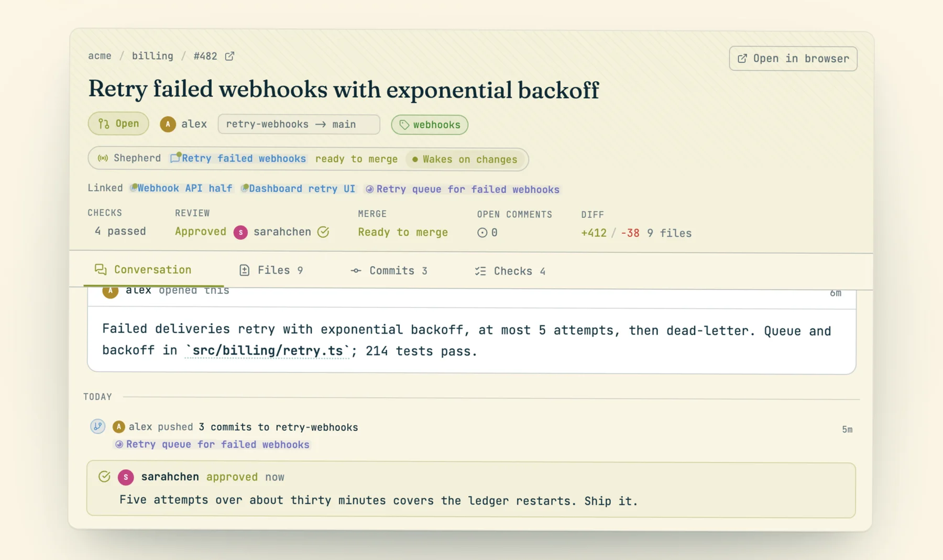Switch to the Checks tab
The height and width of the screenshot is (560, 943).
(x=510, y=271)
